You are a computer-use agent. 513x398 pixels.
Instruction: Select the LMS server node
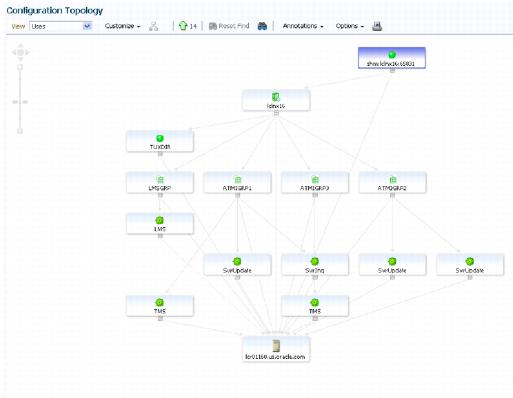coord(160,224)
